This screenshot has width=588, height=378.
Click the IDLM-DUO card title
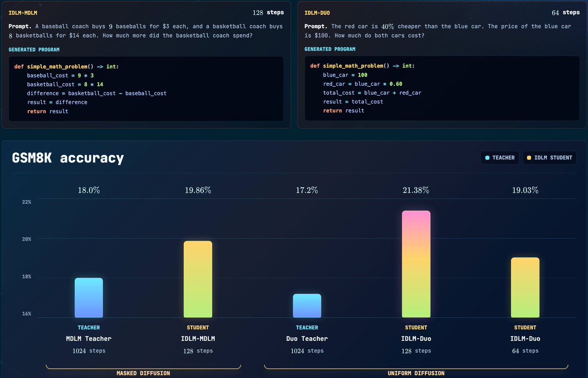tap(317, 12)
